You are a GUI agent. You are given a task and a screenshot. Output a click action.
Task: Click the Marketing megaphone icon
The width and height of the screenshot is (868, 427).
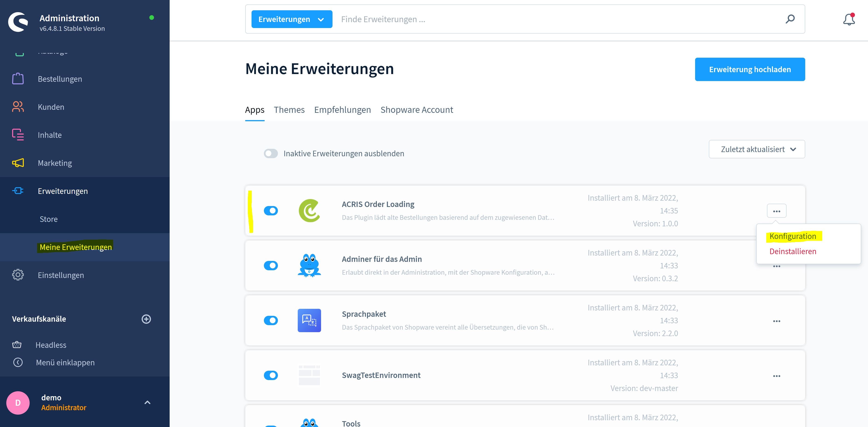point(18,163)
